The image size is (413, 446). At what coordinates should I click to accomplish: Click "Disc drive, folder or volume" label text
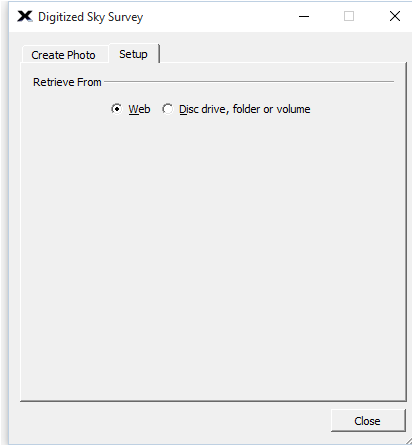point(245,109)
